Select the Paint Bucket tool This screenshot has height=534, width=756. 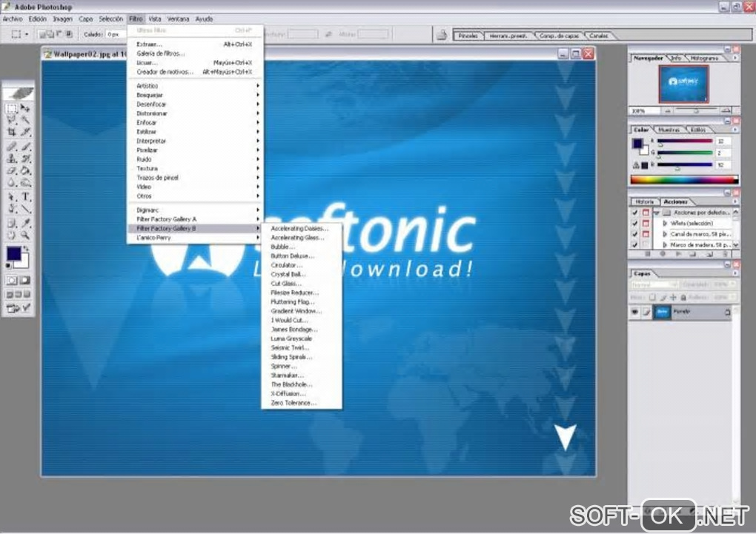click(25, 170)
